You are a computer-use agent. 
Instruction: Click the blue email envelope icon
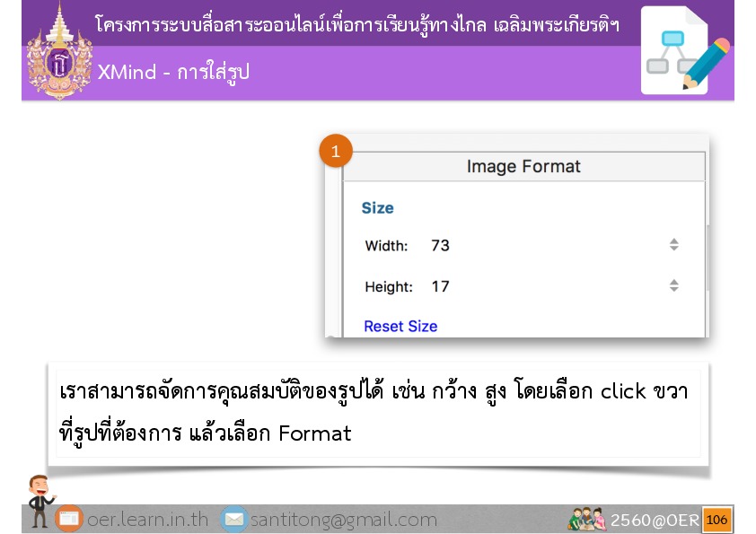233,520
